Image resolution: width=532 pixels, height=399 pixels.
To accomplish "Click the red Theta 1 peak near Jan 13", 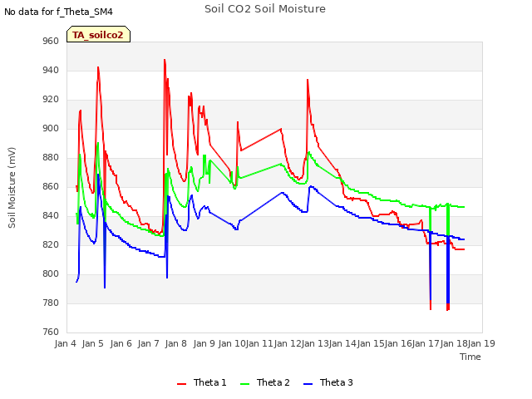I will [308, 80].
